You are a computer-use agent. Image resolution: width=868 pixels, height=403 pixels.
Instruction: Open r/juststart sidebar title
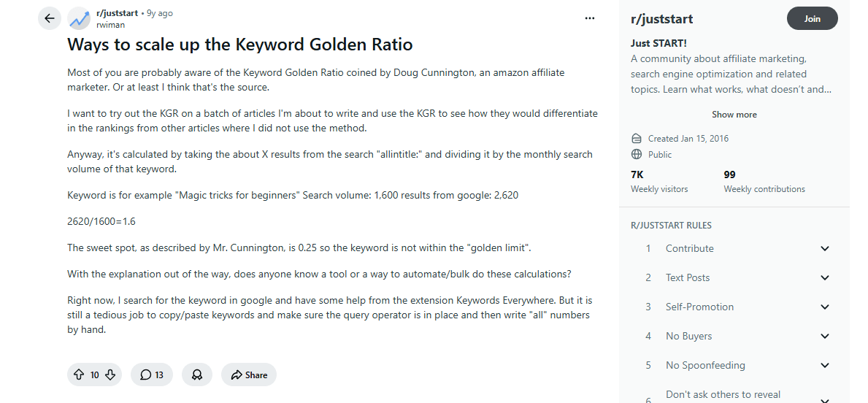[x=661, y=19]
